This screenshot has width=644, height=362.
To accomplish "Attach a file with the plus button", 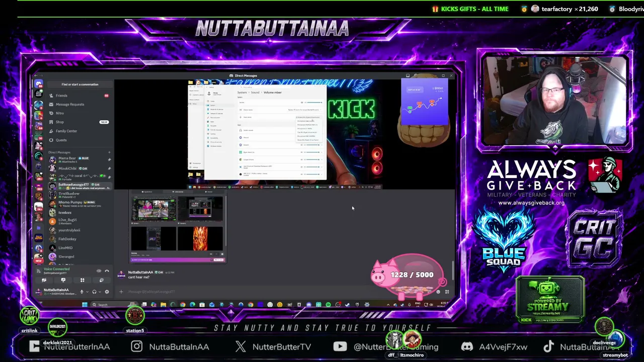I will point(121,292).
